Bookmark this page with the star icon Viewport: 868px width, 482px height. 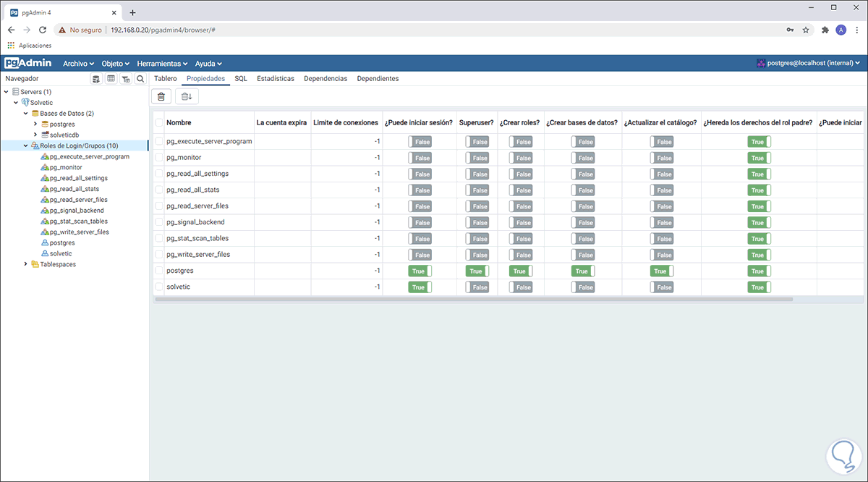(x=805, y=30)
